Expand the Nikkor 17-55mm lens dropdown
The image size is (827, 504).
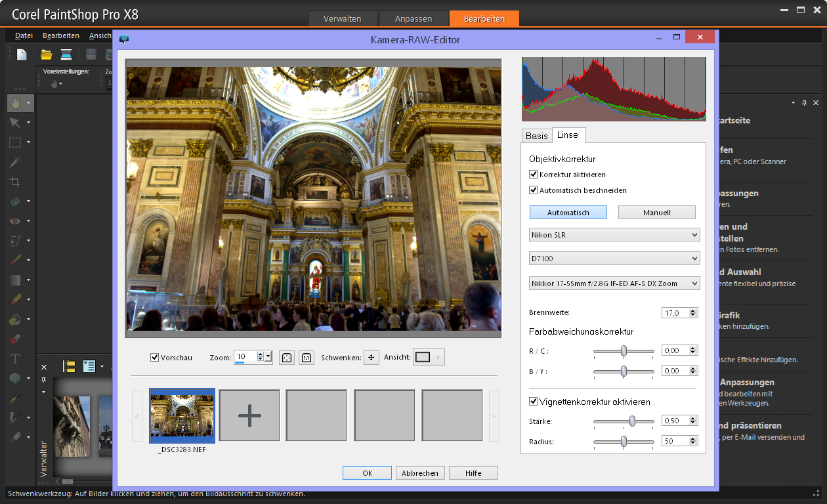click(614, 283)
